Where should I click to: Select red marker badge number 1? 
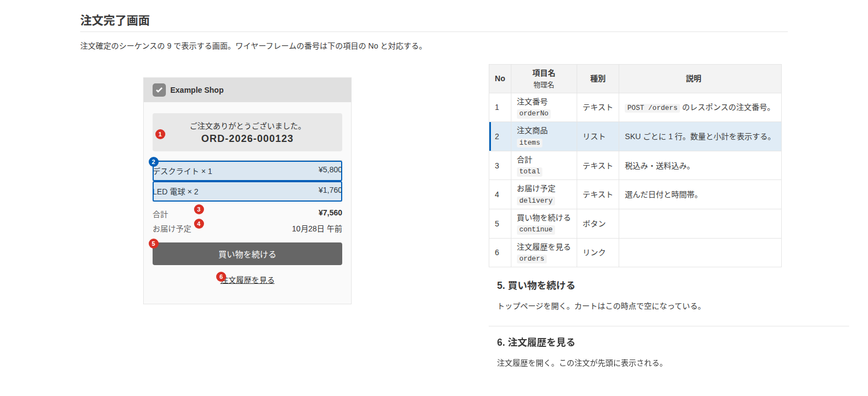coord(160,134)
